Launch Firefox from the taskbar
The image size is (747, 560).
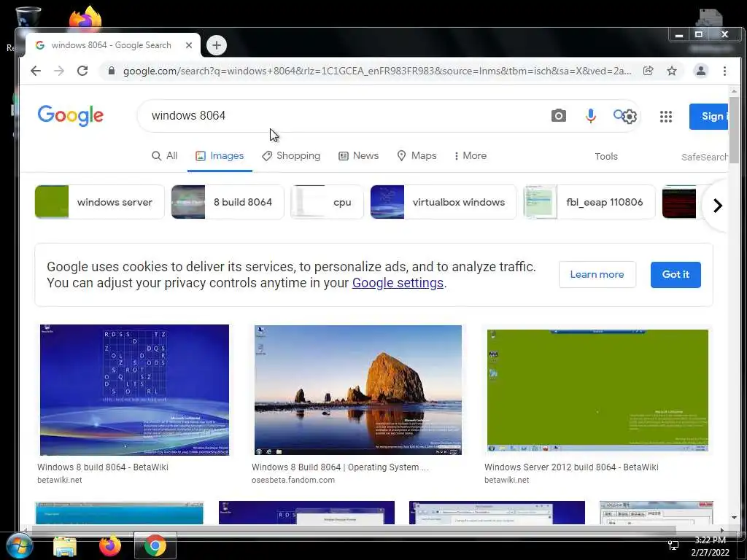pos(110,545)
